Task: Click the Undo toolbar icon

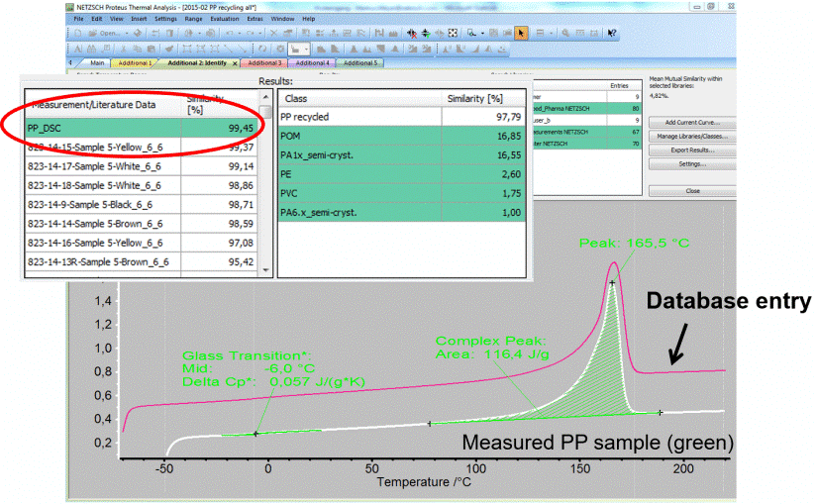Action: (231, 33)
